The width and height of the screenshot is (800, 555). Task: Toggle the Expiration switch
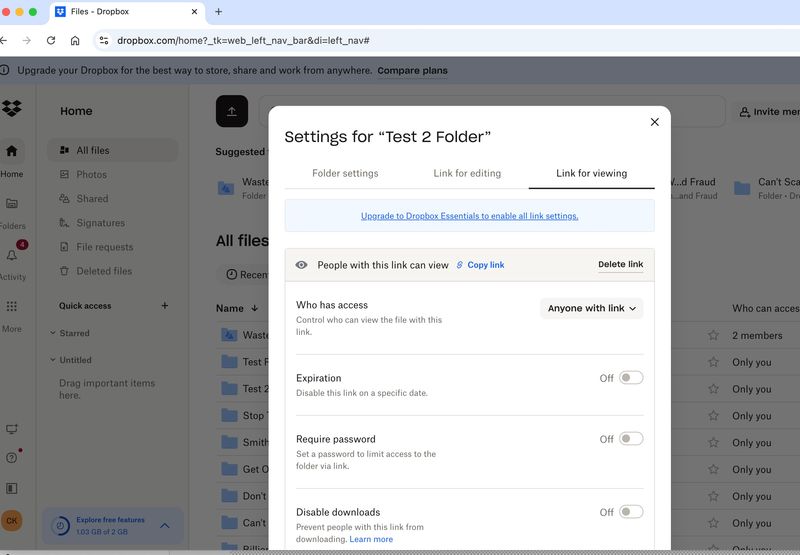[631, 378]
